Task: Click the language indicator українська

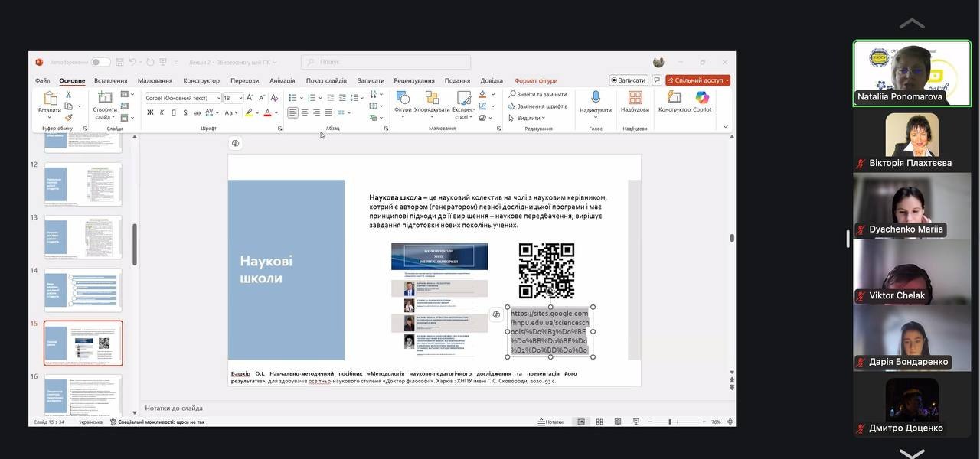Action: coord(90,422)
